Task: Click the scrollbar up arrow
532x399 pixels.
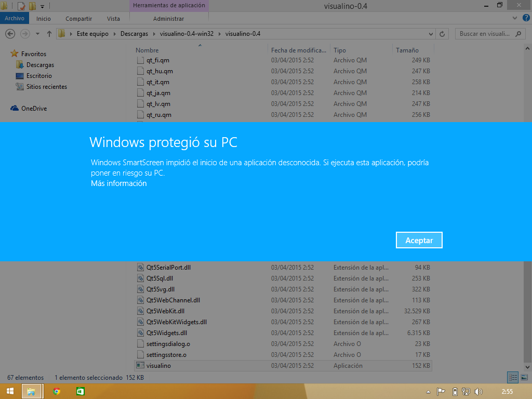Action: 527,48
